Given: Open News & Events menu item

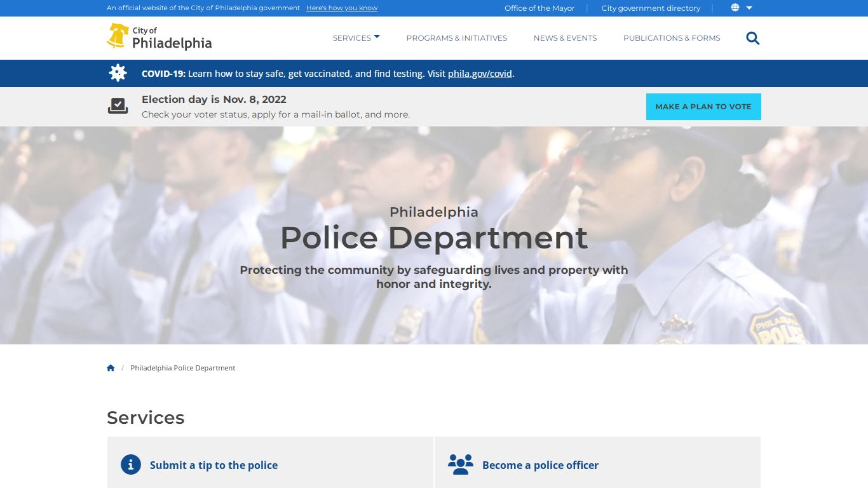Looking at the screenshot, I should (565, 38).
